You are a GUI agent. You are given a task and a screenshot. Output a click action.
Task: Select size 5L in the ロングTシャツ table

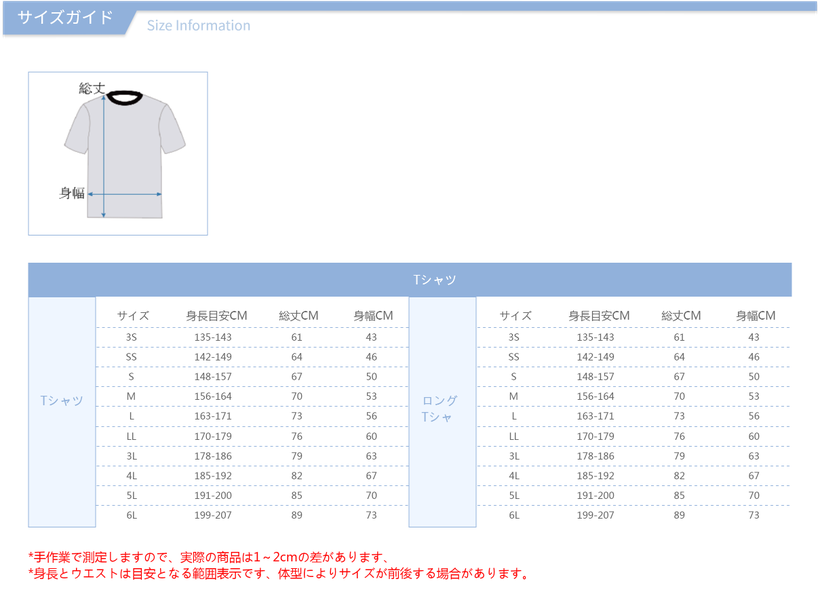[x=514, y=495]
